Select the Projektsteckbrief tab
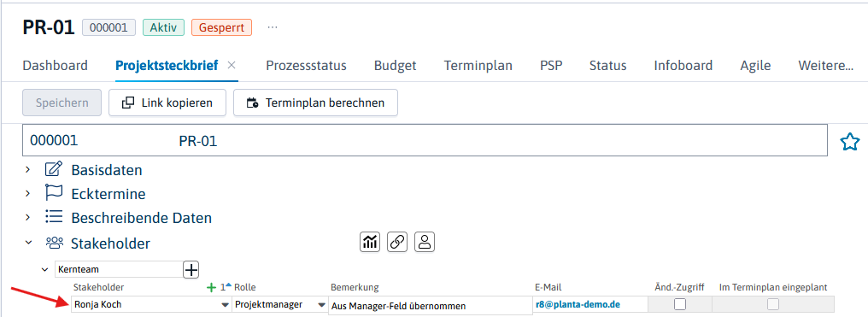This screenshot has height=317, width=868. click(167, 65)
